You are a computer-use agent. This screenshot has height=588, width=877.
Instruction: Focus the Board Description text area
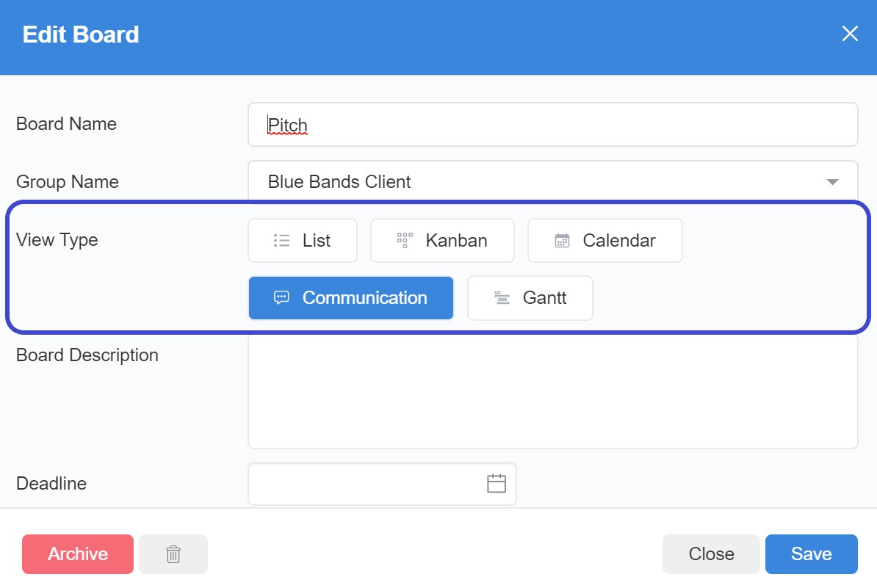552,391
